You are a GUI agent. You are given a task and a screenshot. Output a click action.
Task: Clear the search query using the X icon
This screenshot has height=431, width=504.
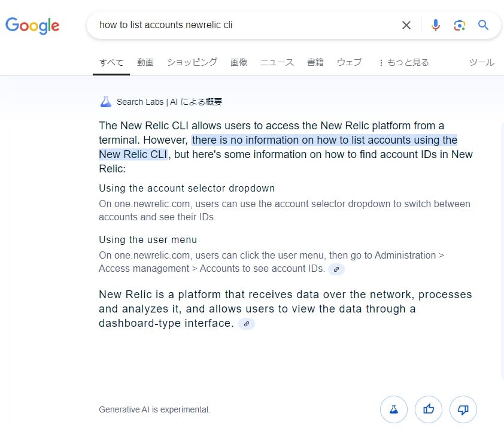tap(406, 25)
